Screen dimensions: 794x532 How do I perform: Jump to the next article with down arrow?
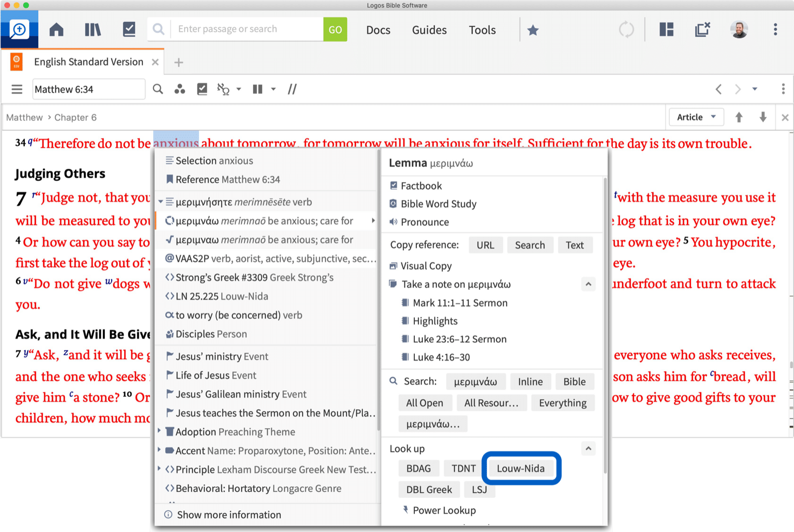coord(763,118)
